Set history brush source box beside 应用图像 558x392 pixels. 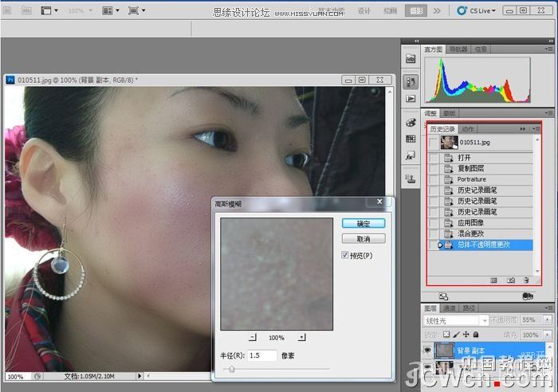point(433,223)
